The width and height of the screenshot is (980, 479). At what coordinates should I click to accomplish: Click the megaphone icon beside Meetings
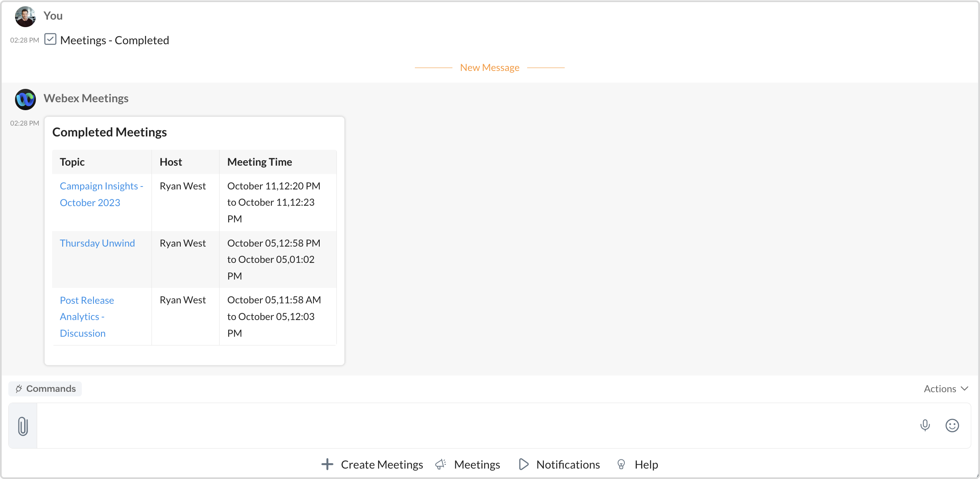[441, 464]
